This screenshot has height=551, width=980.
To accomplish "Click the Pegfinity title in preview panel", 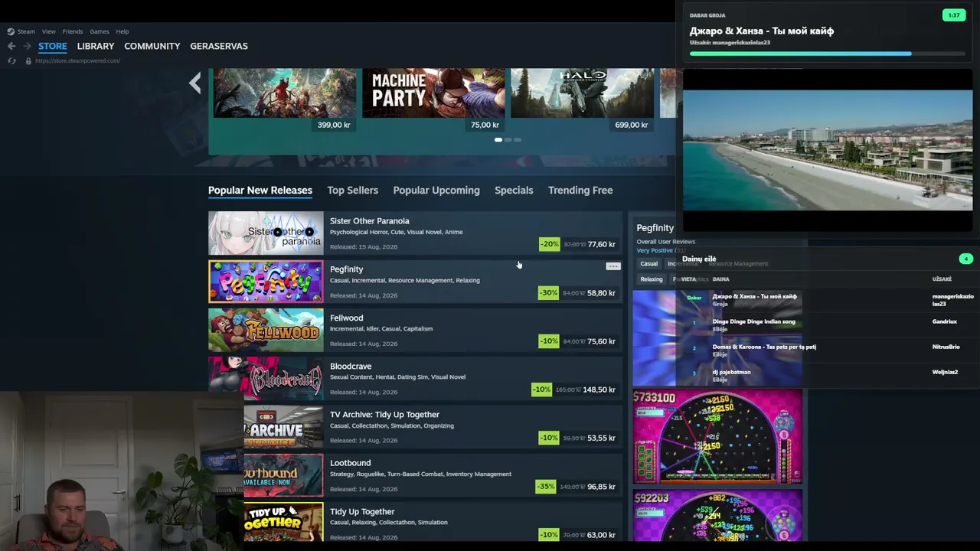I will click(655, 228).
